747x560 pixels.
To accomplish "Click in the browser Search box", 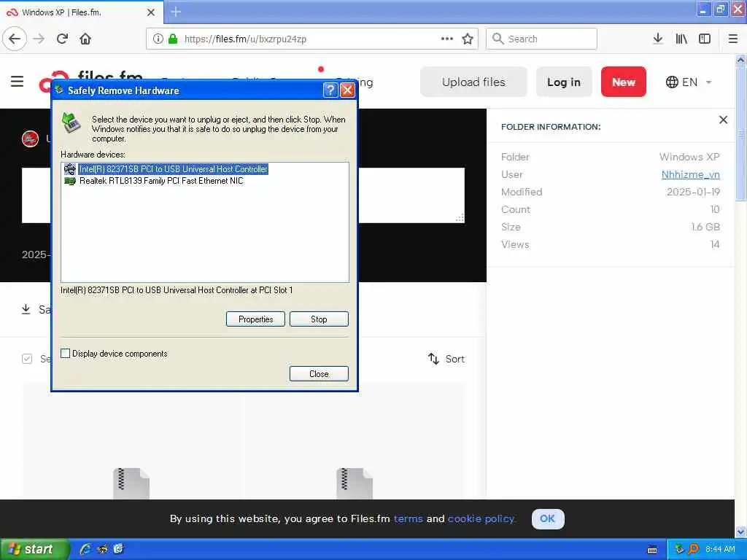I will [541, 39].
